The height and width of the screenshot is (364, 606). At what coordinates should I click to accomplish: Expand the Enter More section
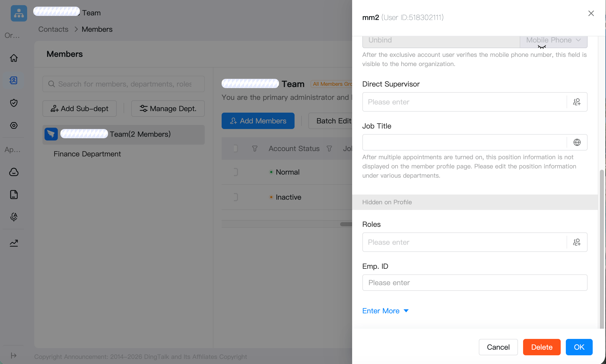(385, 311)
